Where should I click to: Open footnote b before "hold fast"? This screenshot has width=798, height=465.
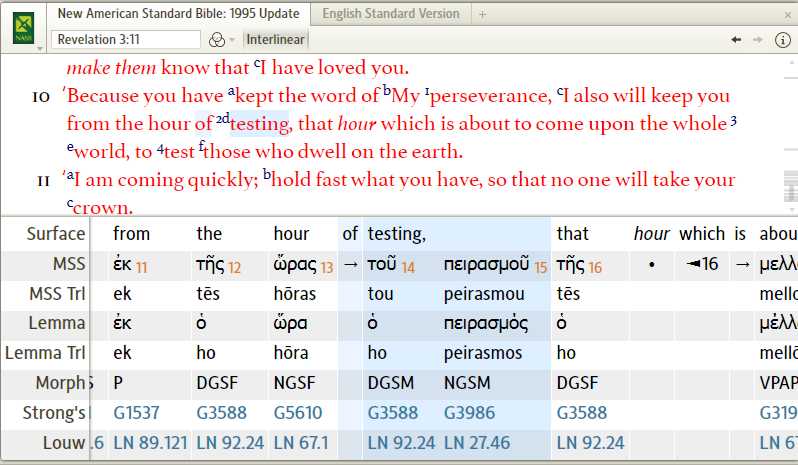(x=267, y=175)
